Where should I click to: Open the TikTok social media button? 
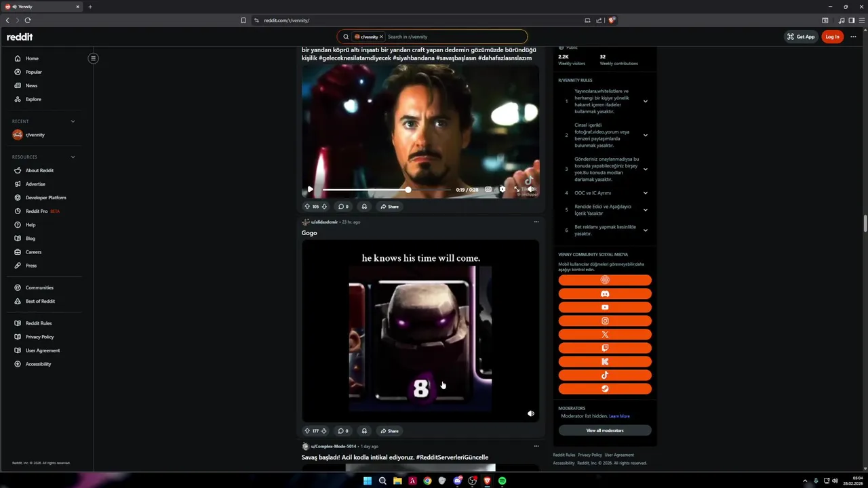(605, 375)
